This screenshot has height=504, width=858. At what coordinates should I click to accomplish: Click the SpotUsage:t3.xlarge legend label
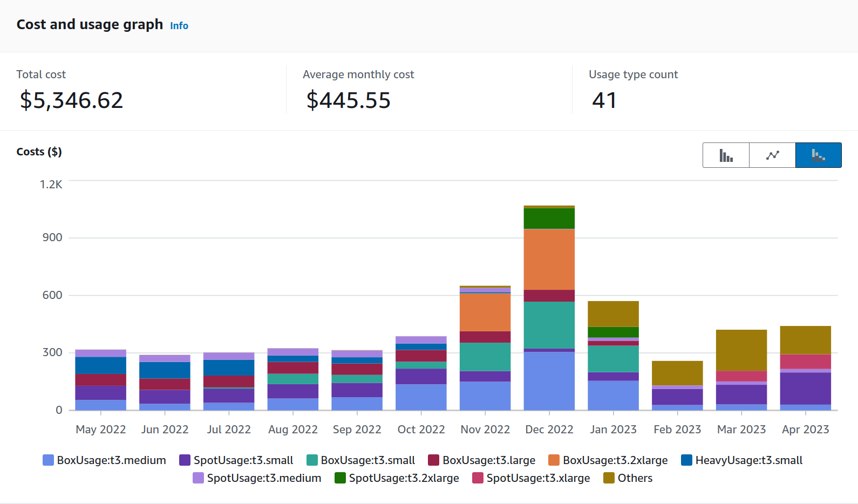pos(538,478)
